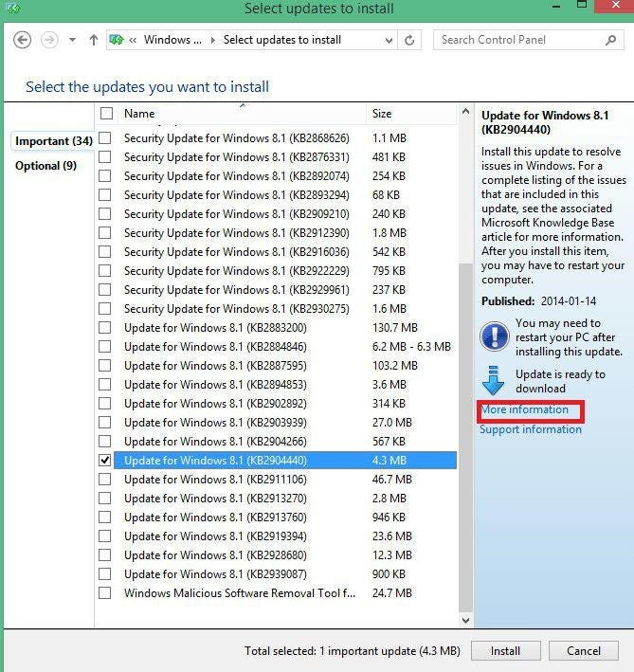Close the Select updates window
The width and height of the screenshot is (634, 672).
click(x=616, y=6)
